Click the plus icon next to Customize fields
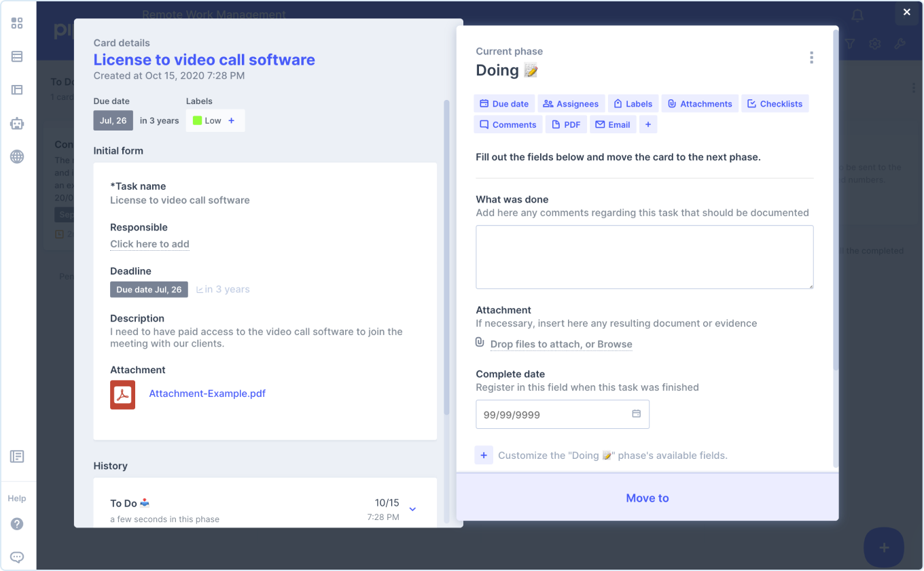 pos(484,455)
